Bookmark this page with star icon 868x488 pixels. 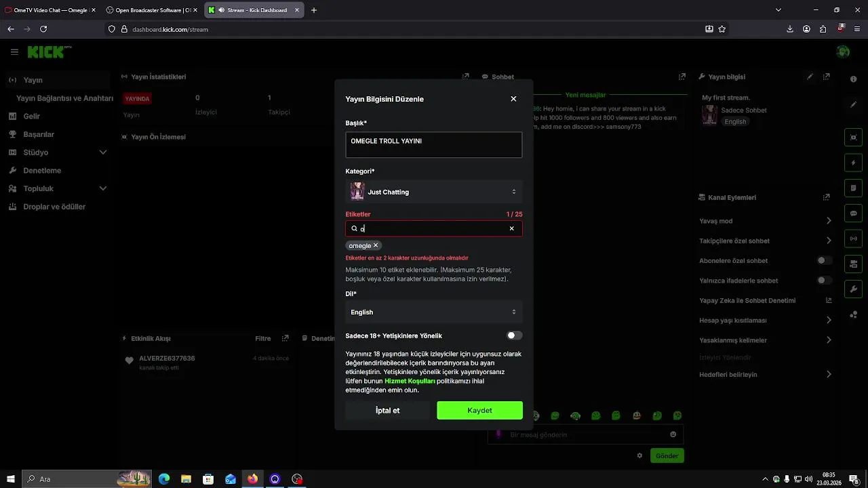722,29
